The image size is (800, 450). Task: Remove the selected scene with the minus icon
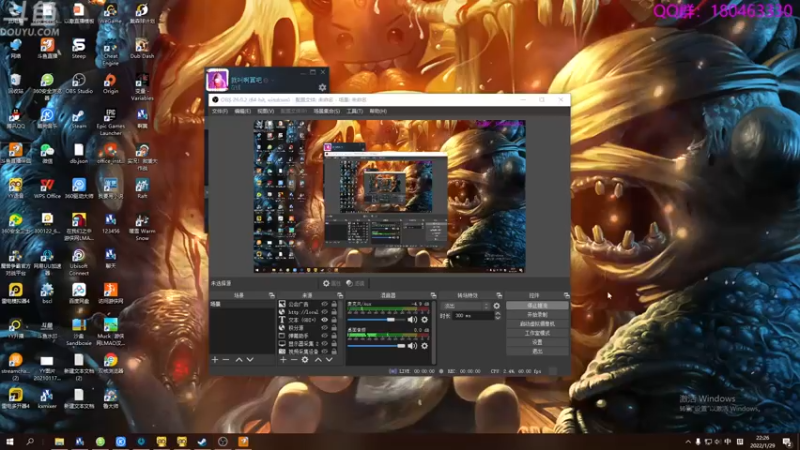(x=226, y=360)
